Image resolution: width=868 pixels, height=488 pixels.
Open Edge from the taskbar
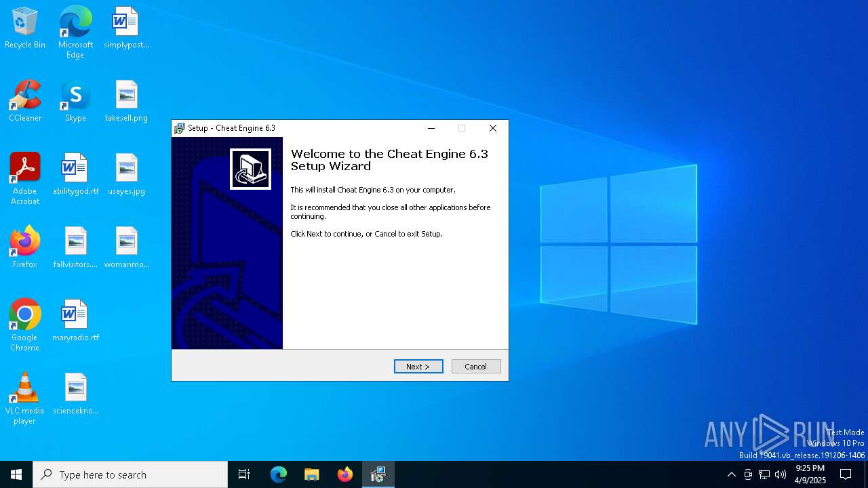279,474
